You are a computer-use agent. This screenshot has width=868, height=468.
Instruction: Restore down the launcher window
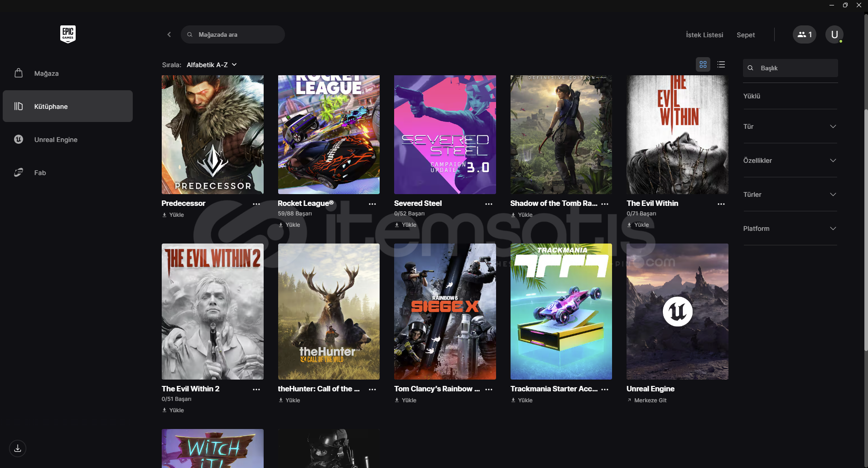point(845,5)
